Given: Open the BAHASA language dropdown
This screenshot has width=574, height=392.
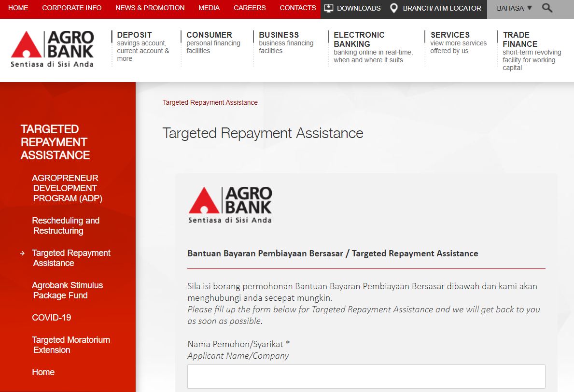Looking at the screenshot, I should [514, 8].
